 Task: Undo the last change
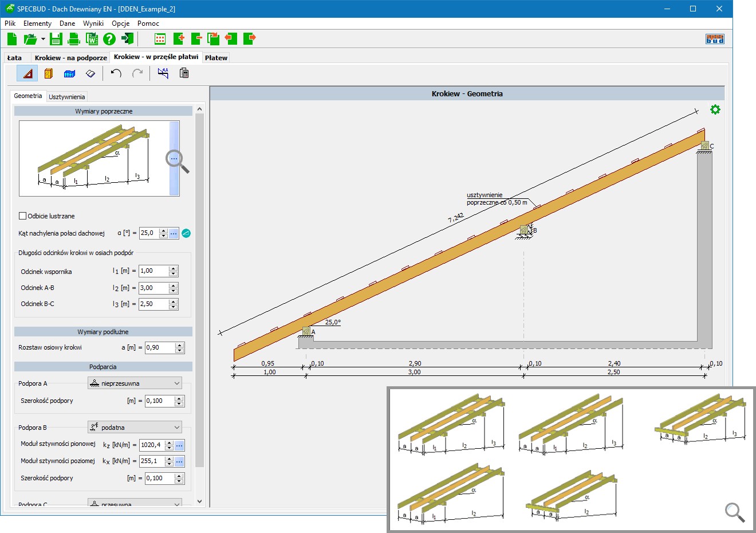(x=116, y=73)
